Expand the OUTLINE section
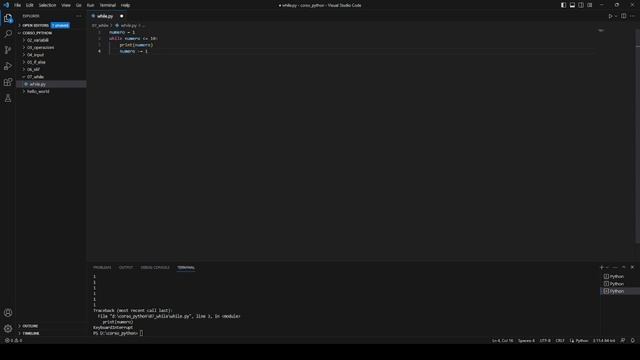This screenshot has height=360, width=640. 30,326
